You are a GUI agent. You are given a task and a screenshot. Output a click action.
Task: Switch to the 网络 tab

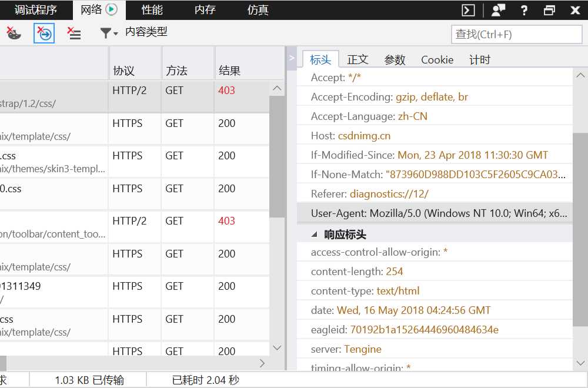pyautogui.click(x=99, y=10)
